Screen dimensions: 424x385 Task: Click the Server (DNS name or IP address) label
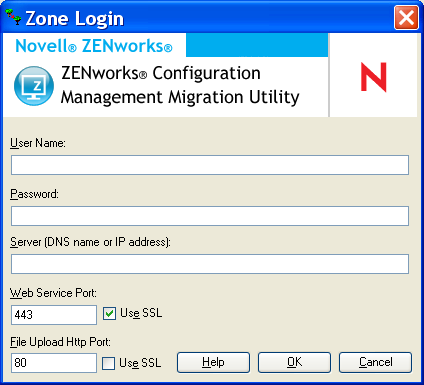coord(90,242)
